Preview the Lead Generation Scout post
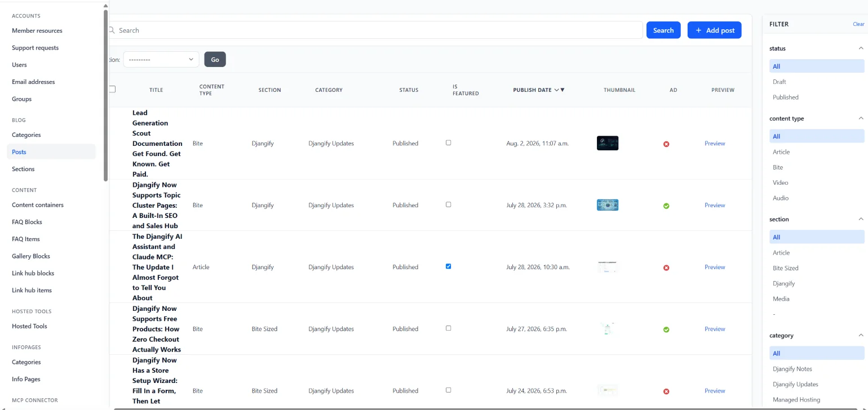The height and width of the screenshot is (410, 868). point(715,144)
